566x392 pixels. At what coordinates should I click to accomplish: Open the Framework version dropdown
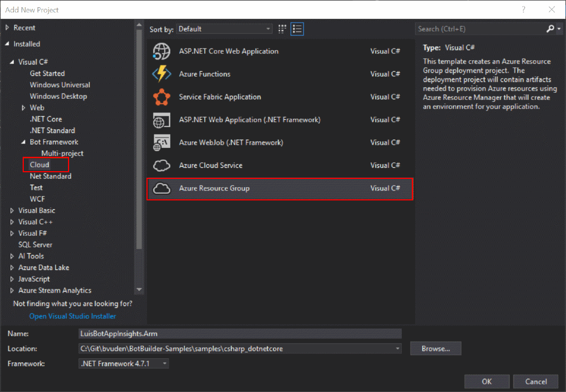[163, 363]
